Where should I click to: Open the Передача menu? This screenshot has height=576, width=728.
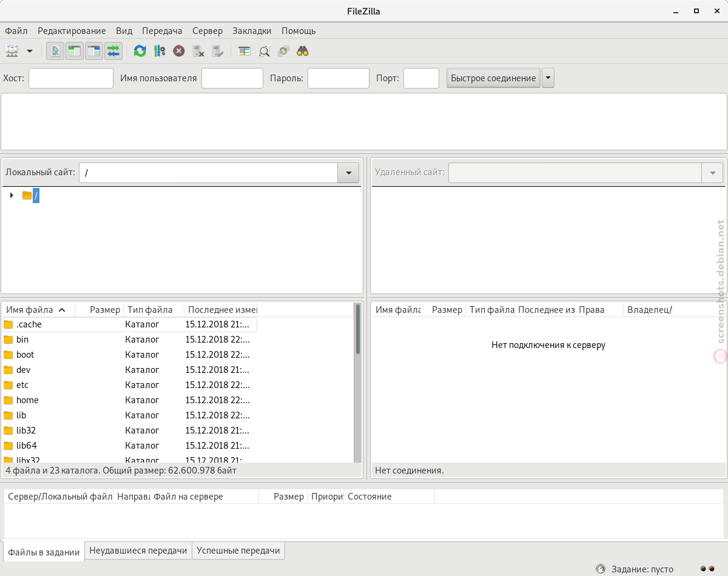[x=162, y=31]
